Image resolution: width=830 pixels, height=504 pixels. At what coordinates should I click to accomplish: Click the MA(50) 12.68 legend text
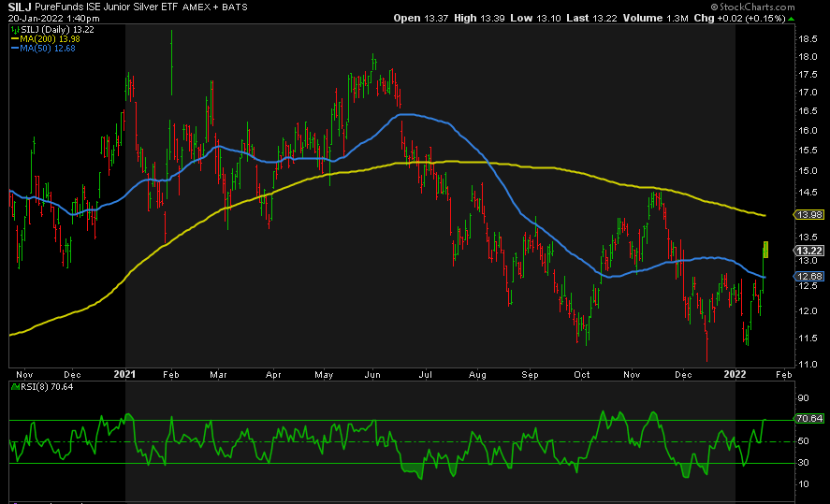[48, 48]
